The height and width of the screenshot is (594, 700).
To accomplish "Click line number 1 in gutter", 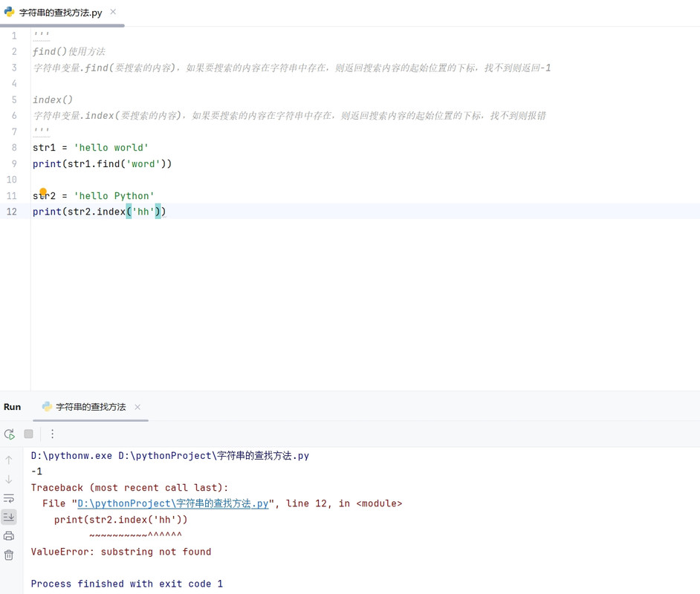I will tap(14, 36).
